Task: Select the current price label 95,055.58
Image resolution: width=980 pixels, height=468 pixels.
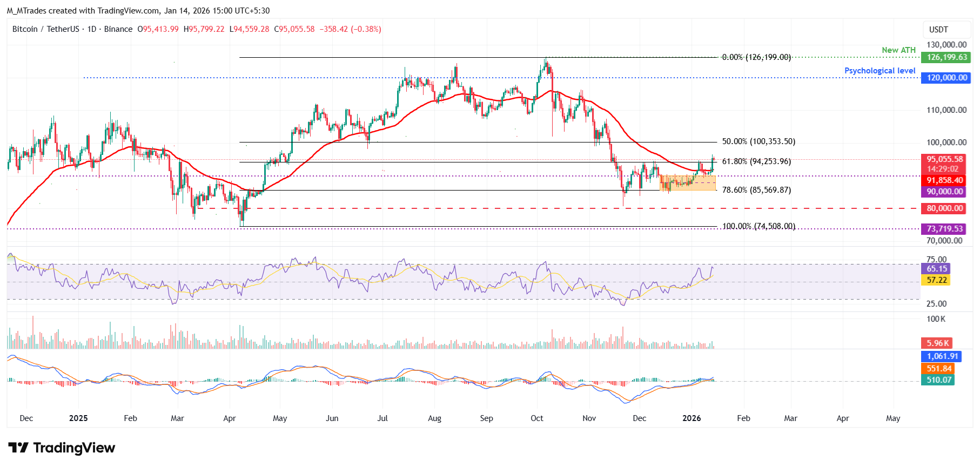Action: click(944, 159)
